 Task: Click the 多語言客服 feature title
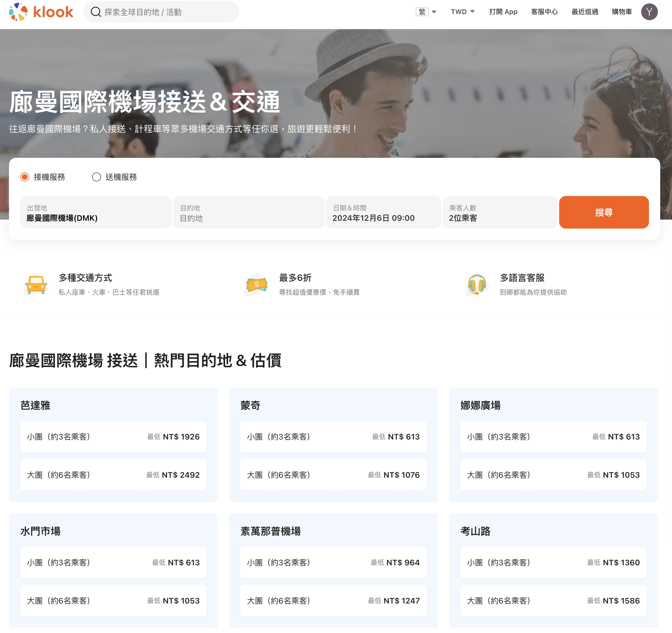click(x=522, y=278)
